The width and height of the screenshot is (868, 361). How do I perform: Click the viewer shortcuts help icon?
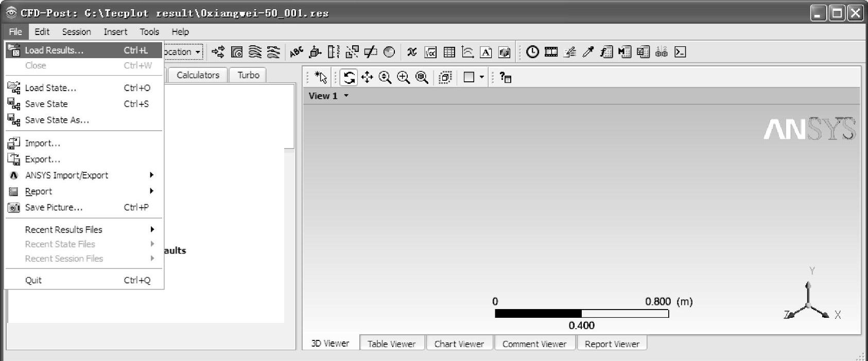(x=506, y=78)
